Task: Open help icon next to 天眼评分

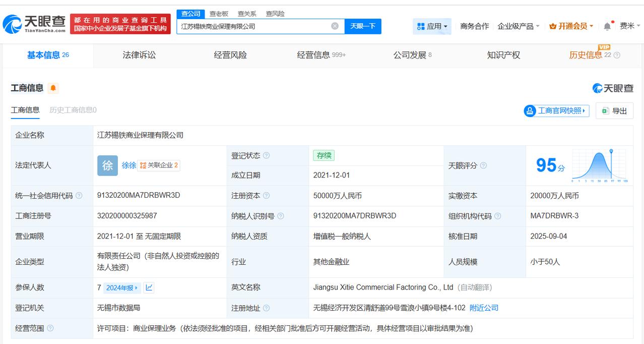Action: pyautogui.click(x=483, y=165)
